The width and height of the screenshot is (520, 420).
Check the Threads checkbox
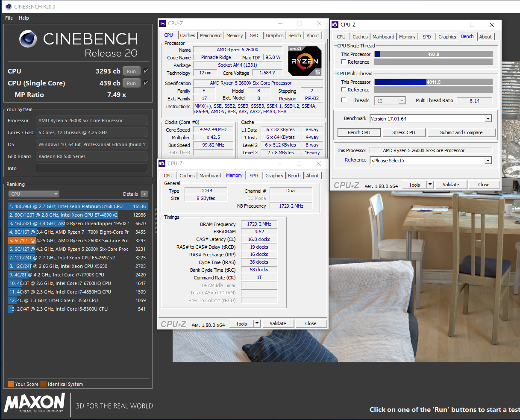click(x=344, y=100)
